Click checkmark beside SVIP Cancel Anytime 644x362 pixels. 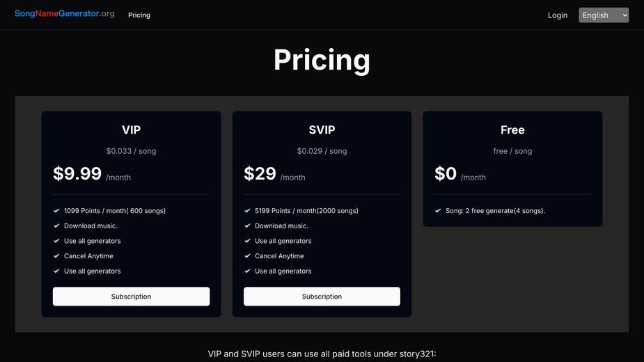[247, 255]
